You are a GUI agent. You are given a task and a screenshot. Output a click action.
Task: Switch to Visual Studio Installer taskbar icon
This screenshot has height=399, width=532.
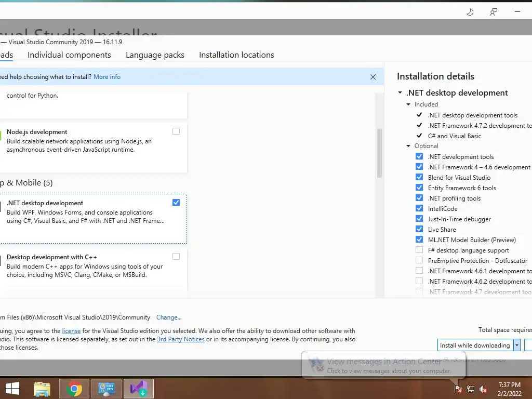click(x=138, y=389)
